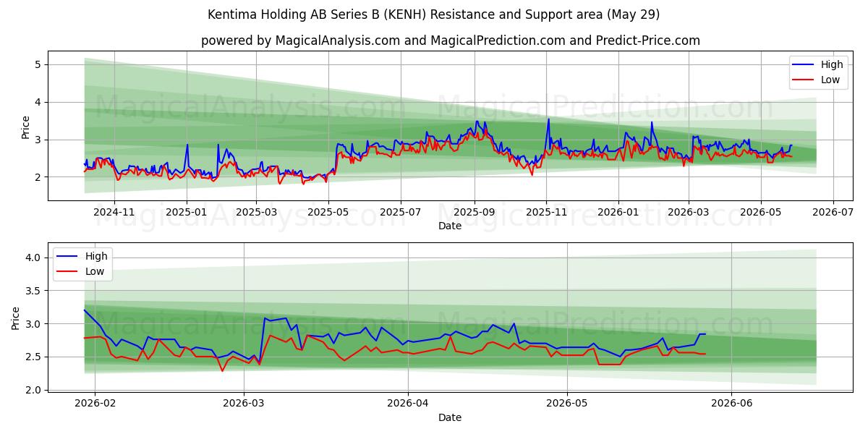Click the bottom chart 'Date' axis label
This screenshot has height=434, width=868.
tap(450, 417)
